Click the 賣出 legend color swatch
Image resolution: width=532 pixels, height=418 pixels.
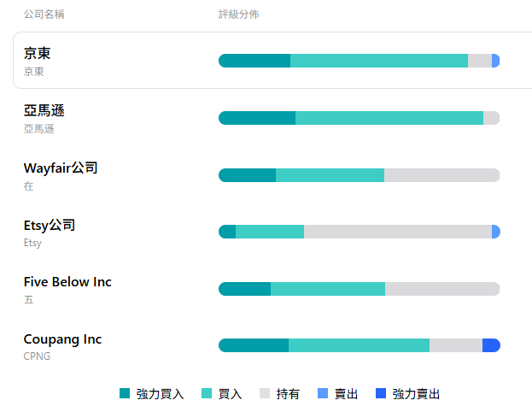point(323,394)
